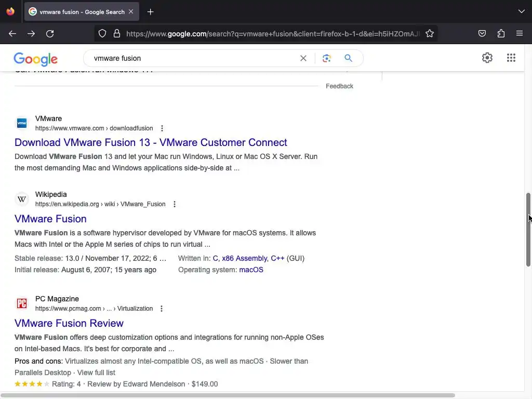The width and height of the screenshot is (532, 399).
Task: Open Firefox extensions menu
Action: pos(501,33)
